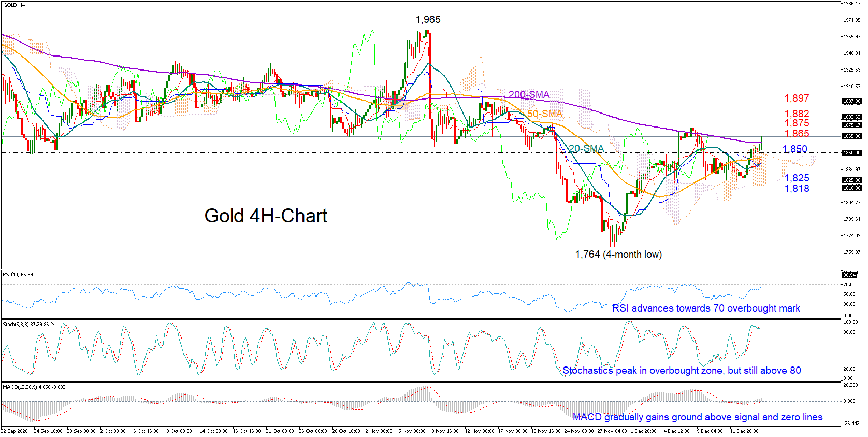Click 1971.05 on the price axis

pos(852,20)
